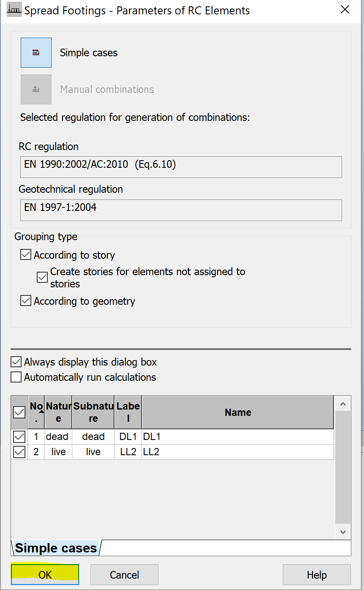Open Help for this dialog
Viewport: 364px width, 590px height.
[x=317, y=575]
